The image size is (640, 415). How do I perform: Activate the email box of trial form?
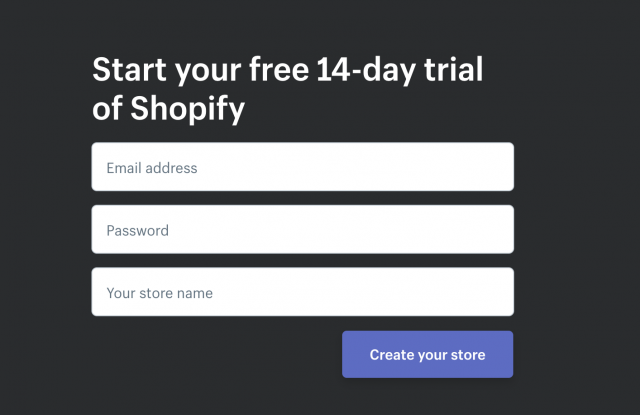tap(302, 166)
